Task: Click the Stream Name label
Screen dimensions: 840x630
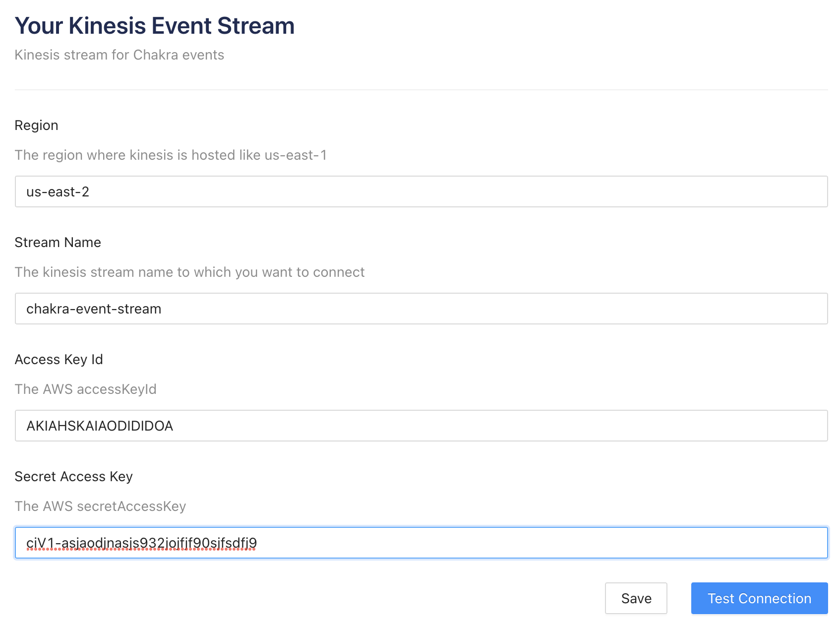Action: click(x=58, y=242)
